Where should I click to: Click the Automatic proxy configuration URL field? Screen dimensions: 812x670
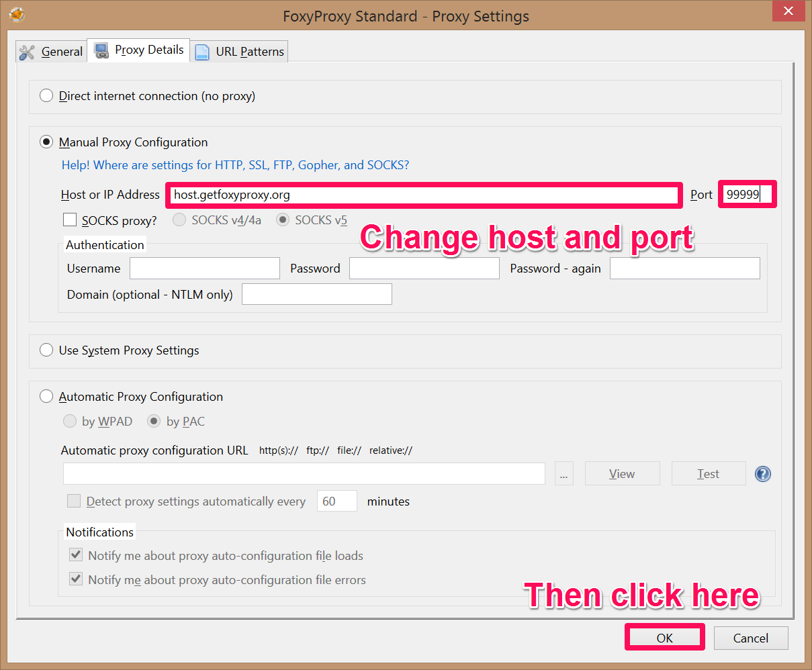tap(304, 473)
